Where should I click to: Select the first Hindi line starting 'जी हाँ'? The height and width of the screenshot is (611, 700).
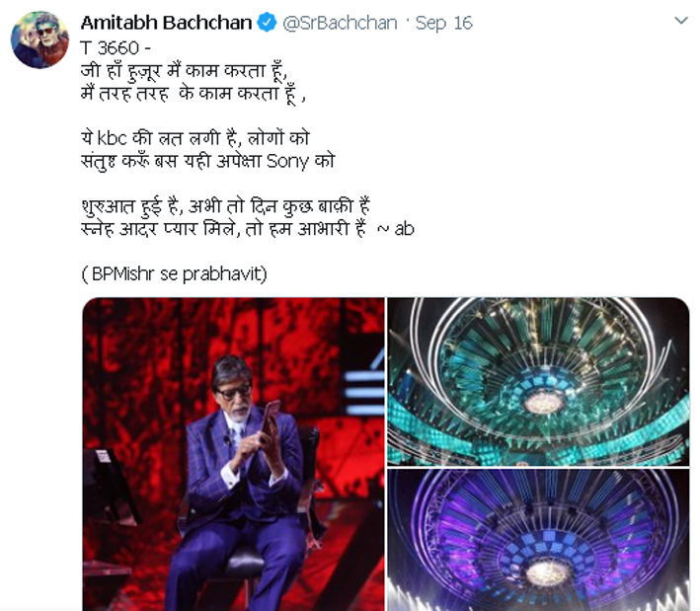184,71
